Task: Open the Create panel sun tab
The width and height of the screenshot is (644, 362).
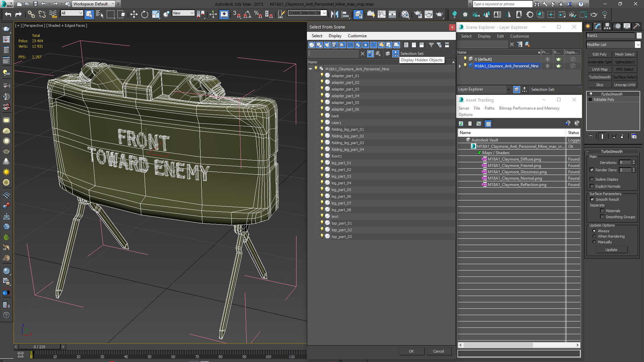Action: coord(588,26)
